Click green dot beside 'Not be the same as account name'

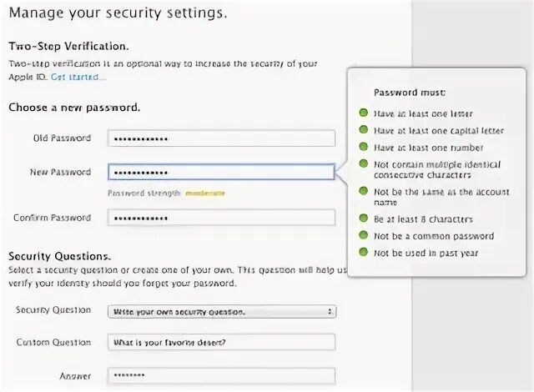click(x=363, y=191)
